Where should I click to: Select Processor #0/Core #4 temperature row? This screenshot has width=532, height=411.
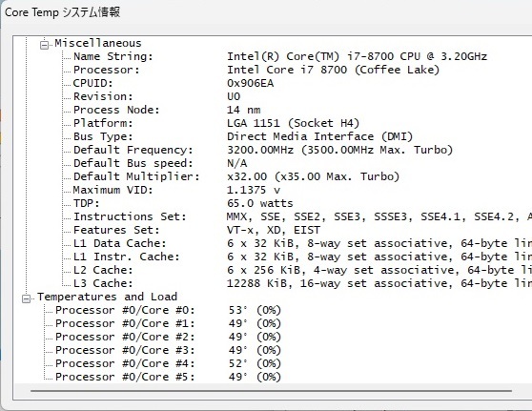coord(168,363)
